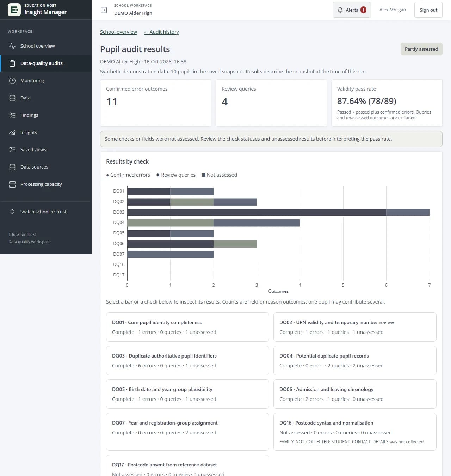Click the Processing capacity server icon
Image resolution: width=451 pixels, height=476 pixels.
click(x=12, y=184)
